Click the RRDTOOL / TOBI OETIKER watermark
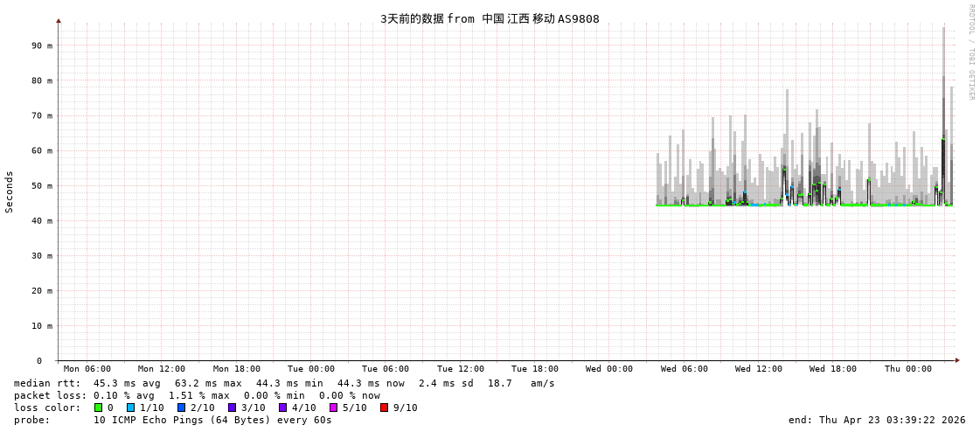This screenshot has width=980, height=432. (x=970, y=52)
